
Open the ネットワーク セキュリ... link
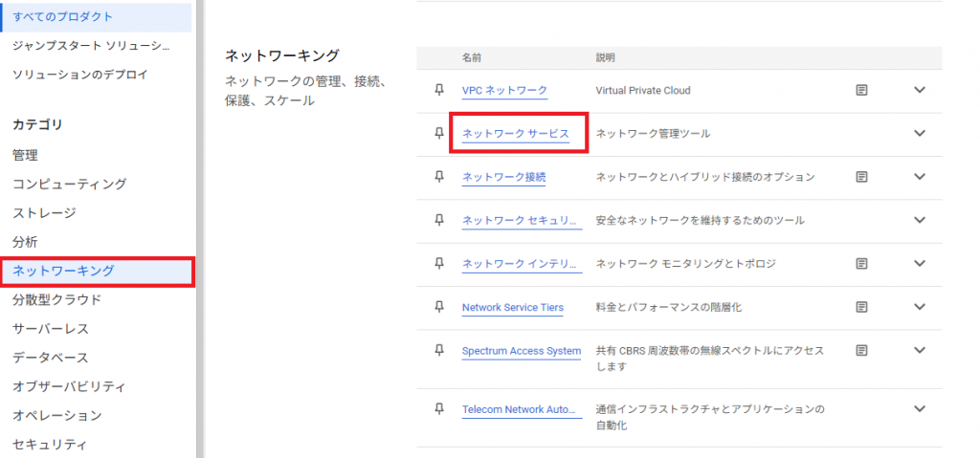coord(522,221)
